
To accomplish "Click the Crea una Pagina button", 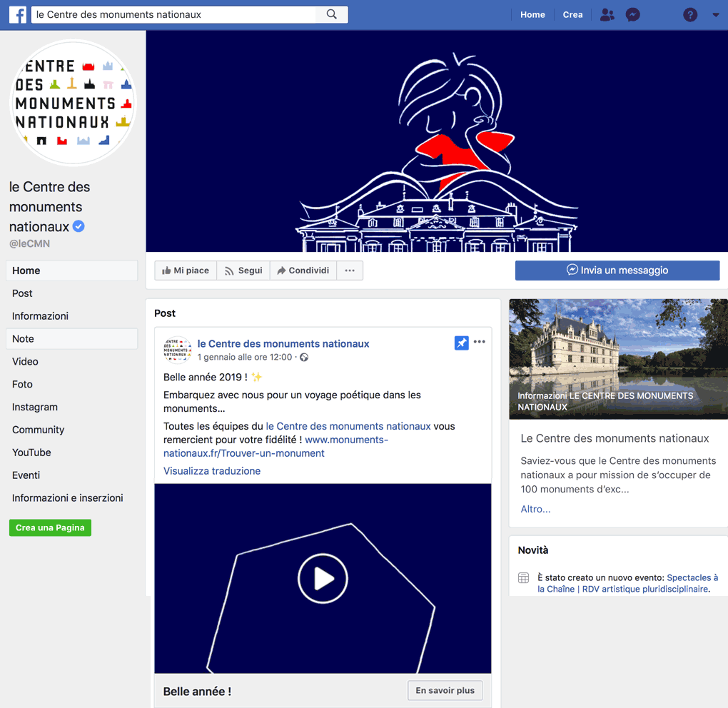I will tap(50, 528).
